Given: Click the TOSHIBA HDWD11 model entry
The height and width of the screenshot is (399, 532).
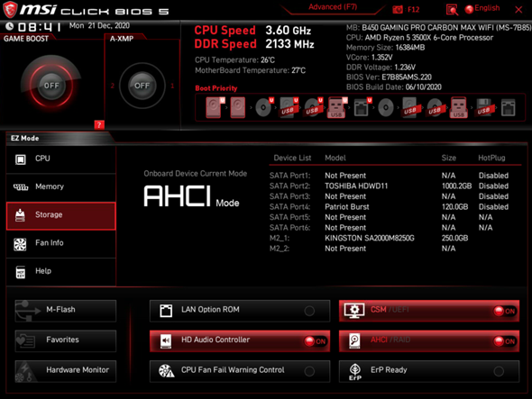Looking at the screenshot, I should point(356,186).
